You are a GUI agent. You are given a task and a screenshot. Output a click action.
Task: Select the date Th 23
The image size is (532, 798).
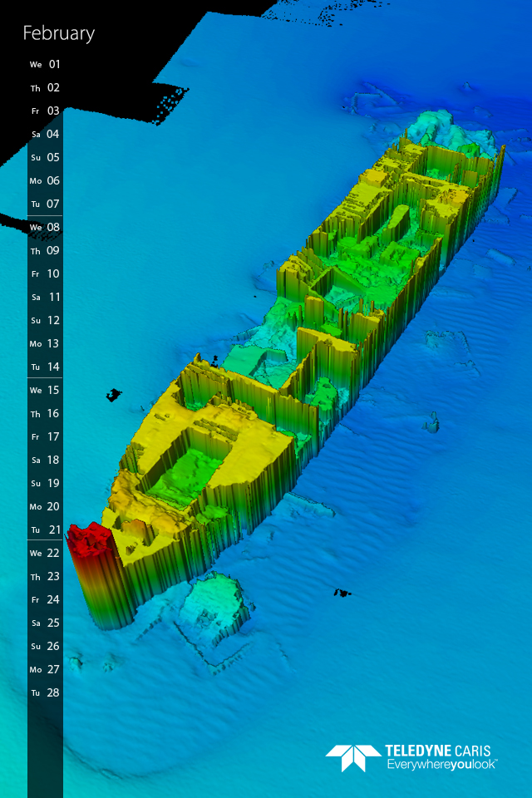(45, 576)
